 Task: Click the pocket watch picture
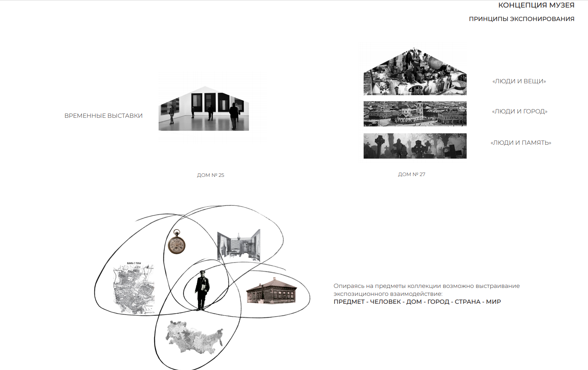click(x=176, y=242)
